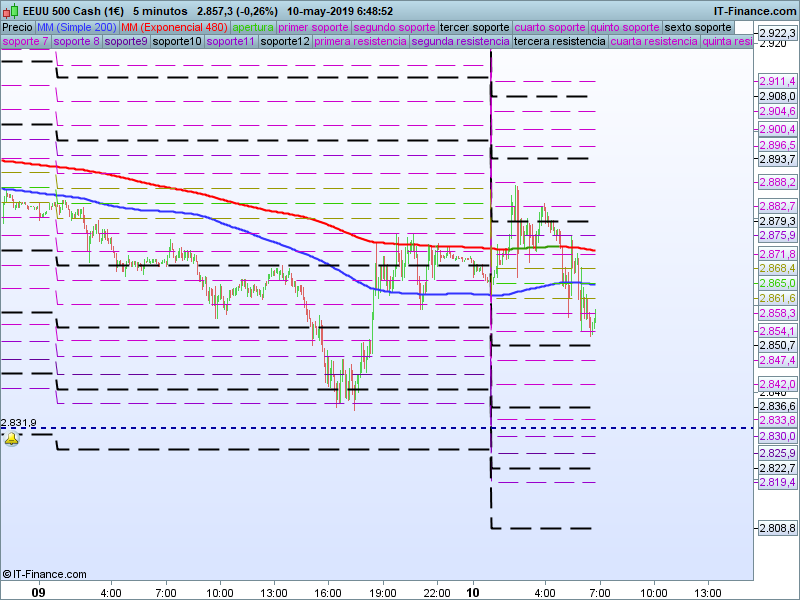Viewport: 800px width, 600px height.
Task: Open the IT-Finance.com link top right
Action: tap(755, 11)
